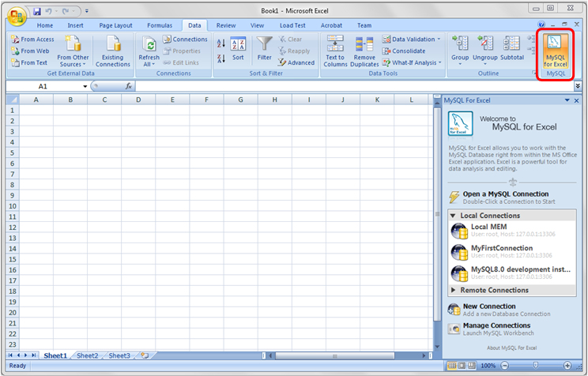The image size is (588, 376).
Task: Sort descending Z to A
Action: (221, 58)
